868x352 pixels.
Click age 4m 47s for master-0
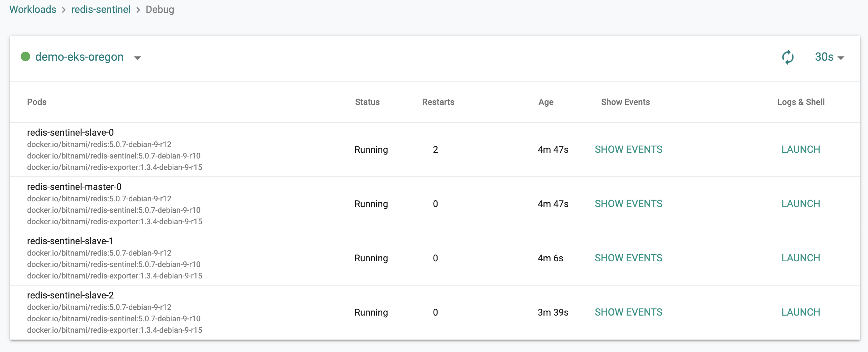[x=553, y=204]
